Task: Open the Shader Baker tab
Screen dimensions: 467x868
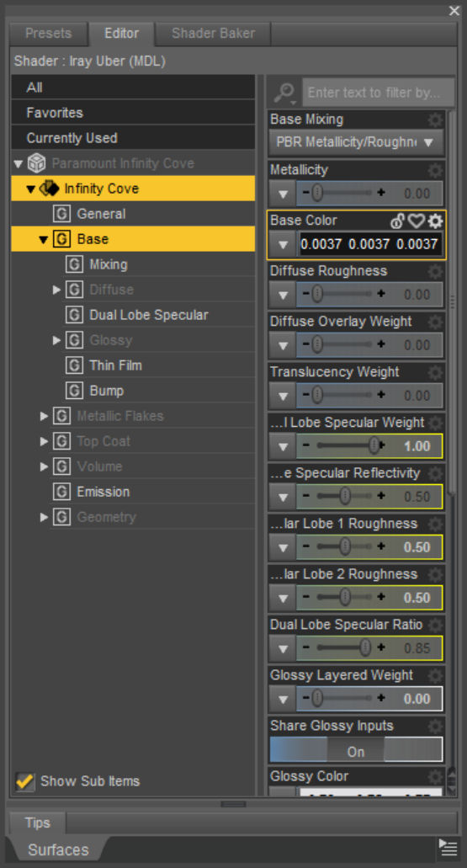Action: coord(213,34)
